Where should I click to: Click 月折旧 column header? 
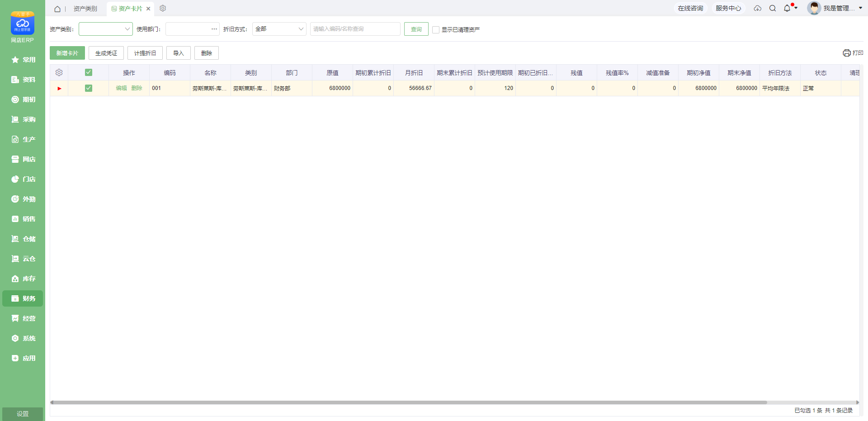coord(414,73)
